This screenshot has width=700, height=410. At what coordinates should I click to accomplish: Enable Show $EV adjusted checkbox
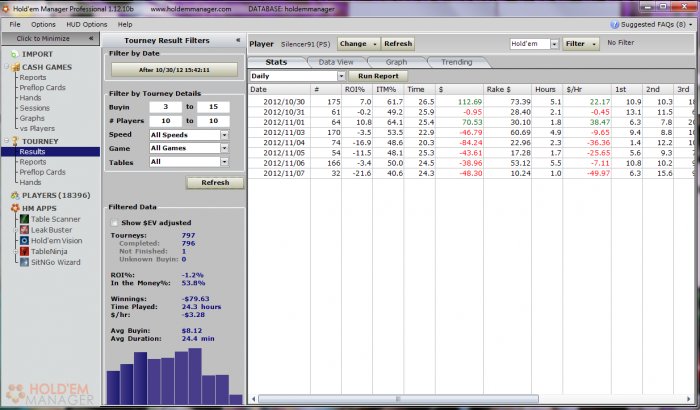[113, 223]
